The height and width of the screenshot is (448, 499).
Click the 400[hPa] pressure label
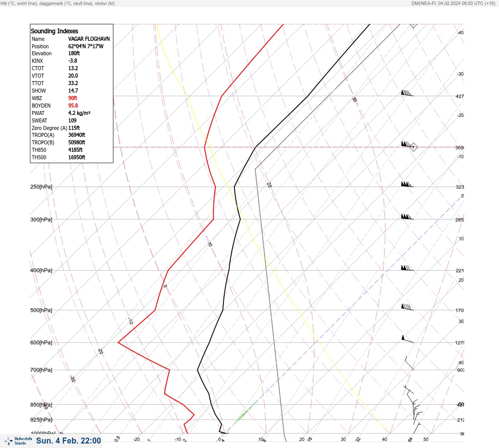[41, 270]
